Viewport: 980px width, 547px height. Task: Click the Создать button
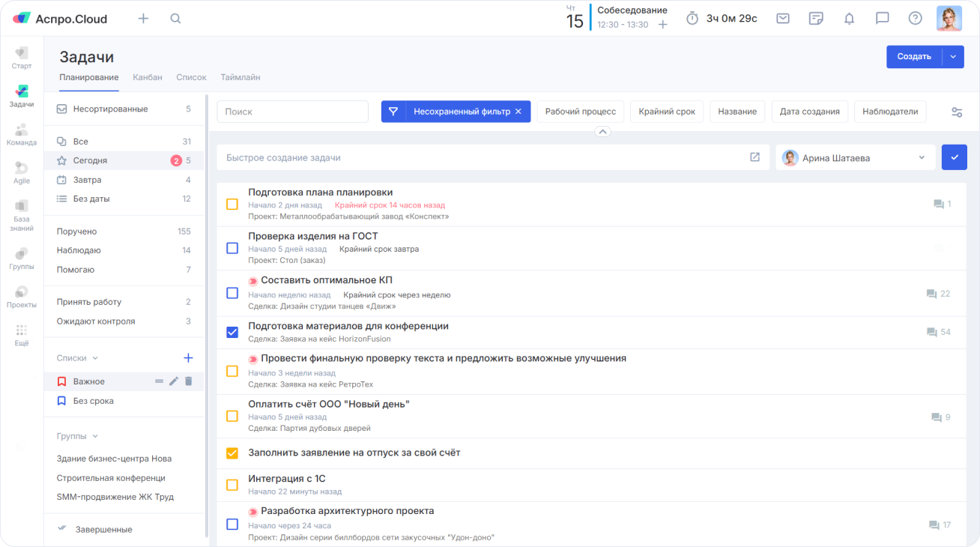click(914, 57)
